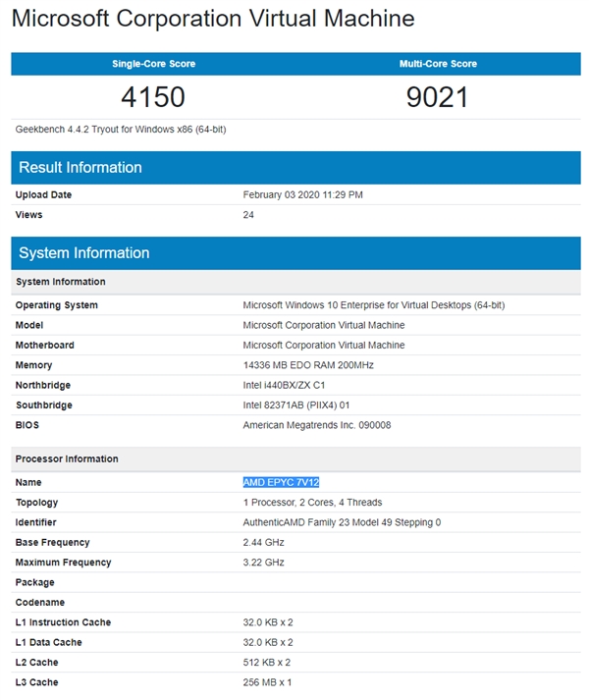
Task: Select the Intel i440BX/ZX C1 value
Action: click(284, 385)
